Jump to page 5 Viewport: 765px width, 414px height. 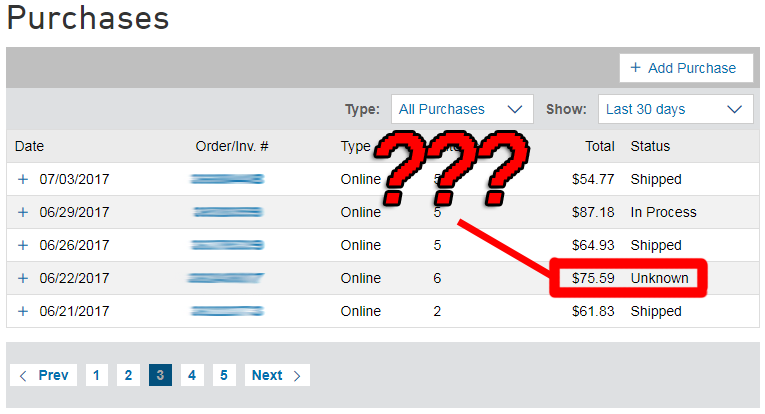tap(224, 376)
